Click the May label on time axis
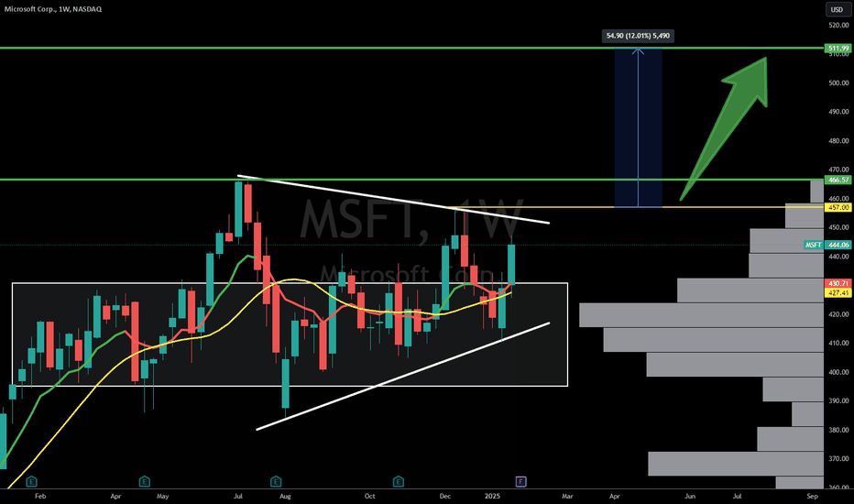The image size is (854, 504). click(x=162, y=497)
